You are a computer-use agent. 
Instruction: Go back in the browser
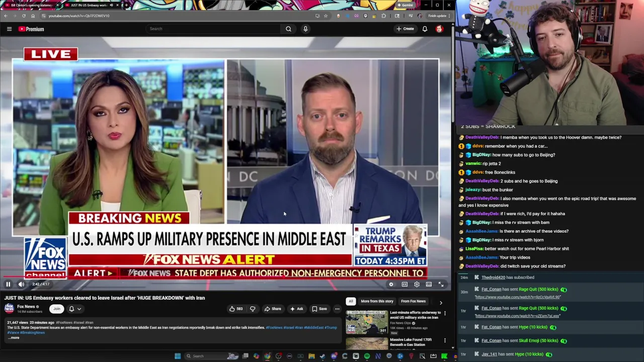coord(6,16)
